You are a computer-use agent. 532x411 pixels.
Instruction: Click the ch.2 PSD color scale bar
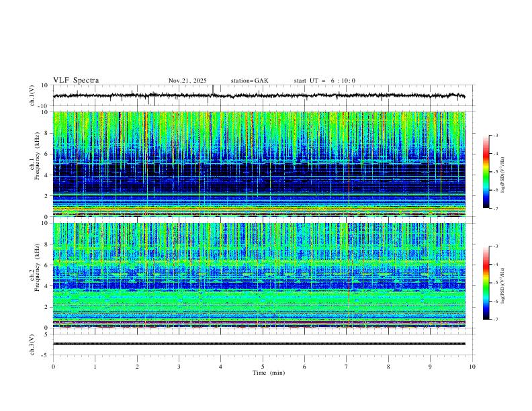[x=486, y=283]
